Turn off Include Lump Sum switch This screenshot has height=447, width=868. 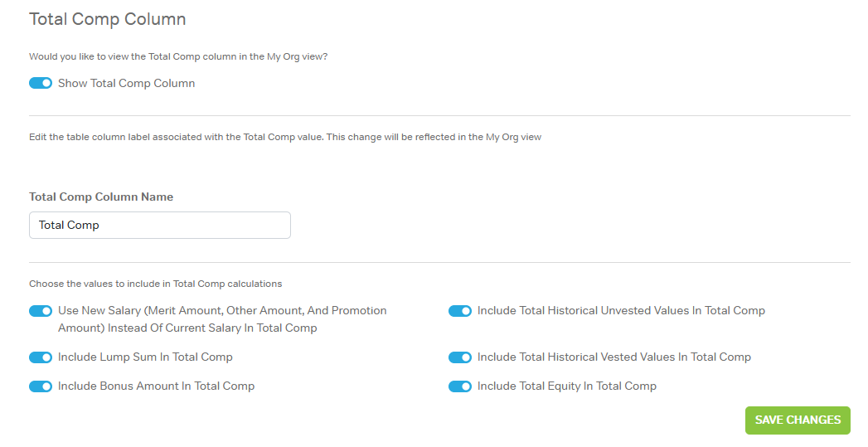41,357
